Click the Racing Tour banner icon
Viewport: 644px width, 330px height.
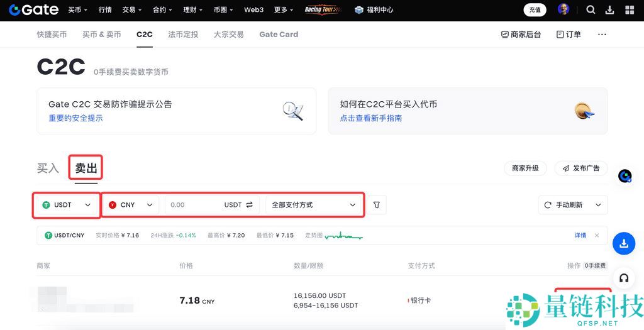[323, 9]
